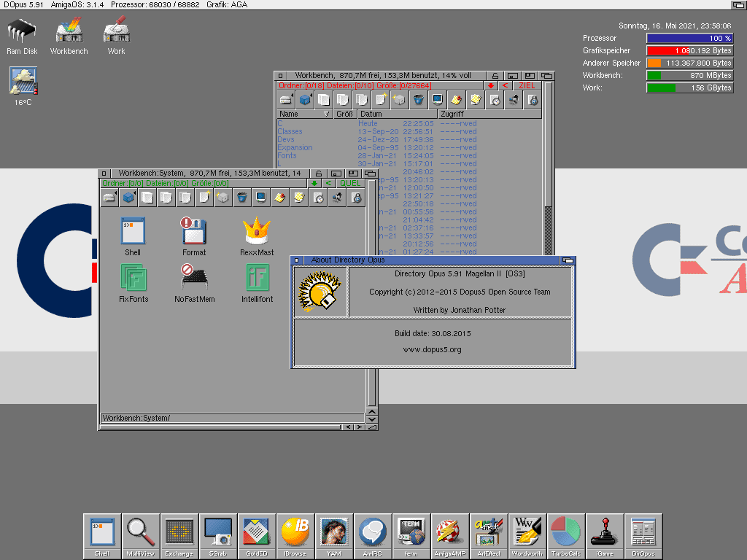Click the weather 16°C desktop icon
Viewport: 747px width, 560px height.
point(23,87)
